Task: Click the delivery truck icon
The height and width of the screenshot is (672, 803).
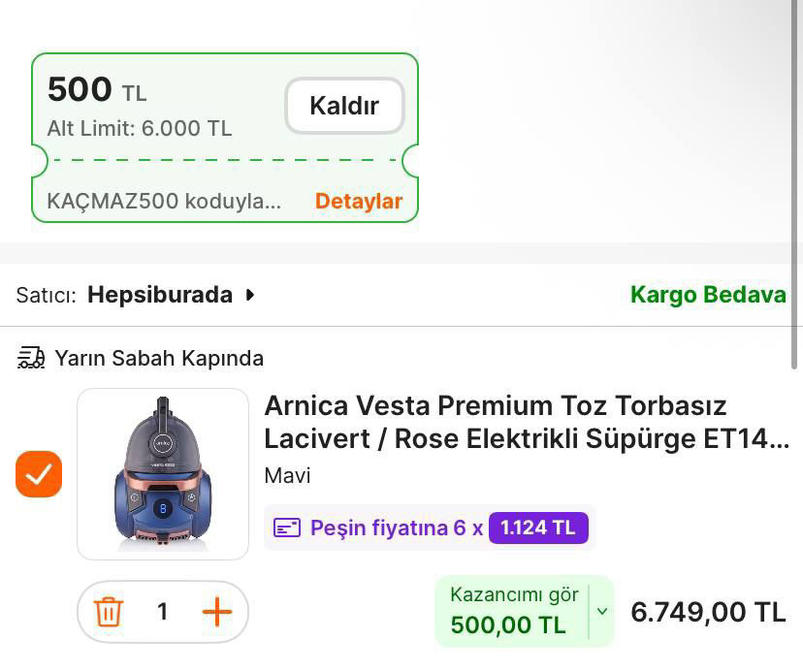Action: 31,358
